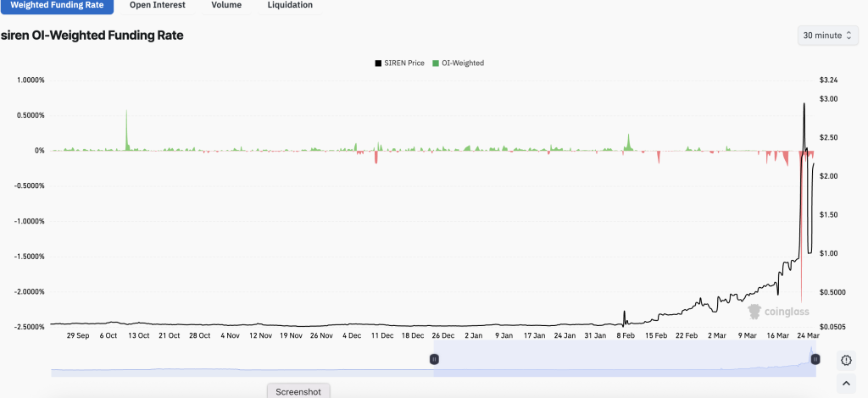The image size is (868, 398).
Task: Click the left range slider handle
Action: pyautogui.click(x=434, y=359)
